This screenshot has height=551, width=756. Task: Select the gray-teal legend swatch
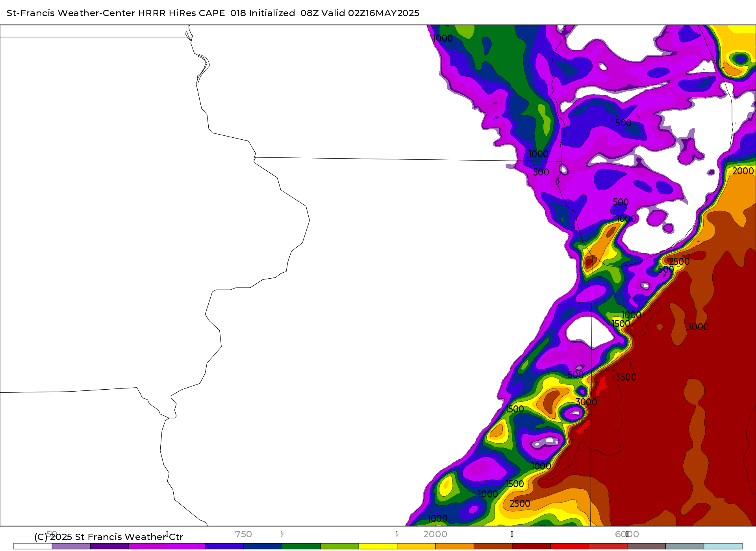pos(685,546)
